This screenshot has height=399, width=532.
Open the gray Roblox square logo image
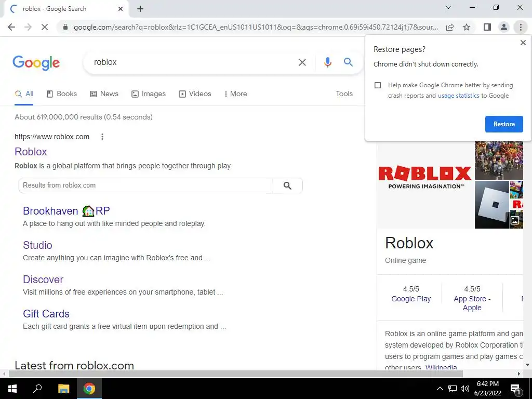491,205
